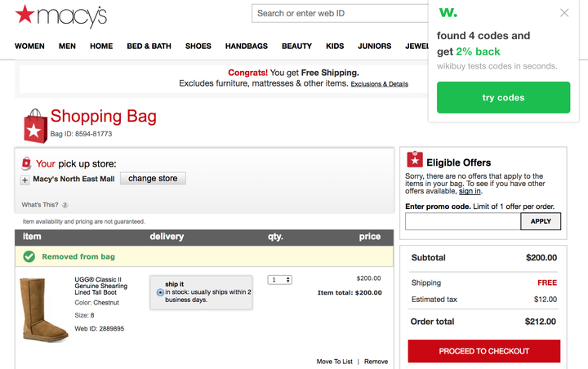Viewport: 588px width, 369px height.
Task: Click the try codes button
Action: (503, 97)
